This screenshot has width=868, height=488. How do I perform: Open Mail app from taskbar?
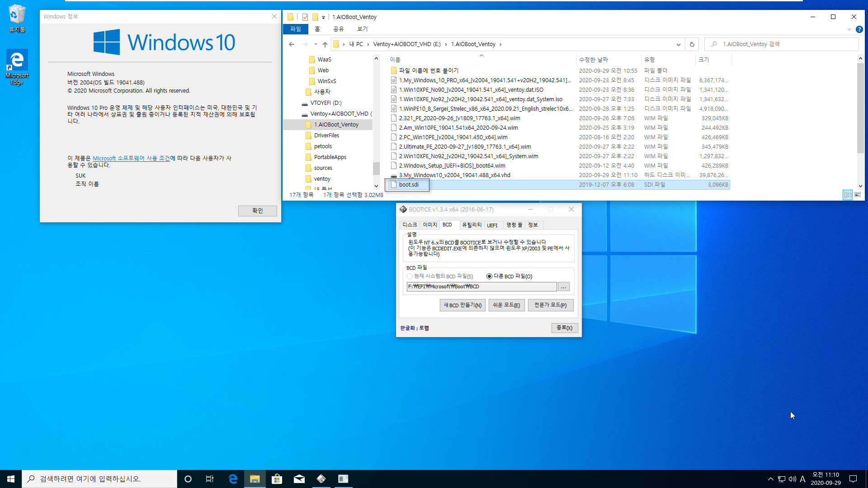tap(299, 479)
